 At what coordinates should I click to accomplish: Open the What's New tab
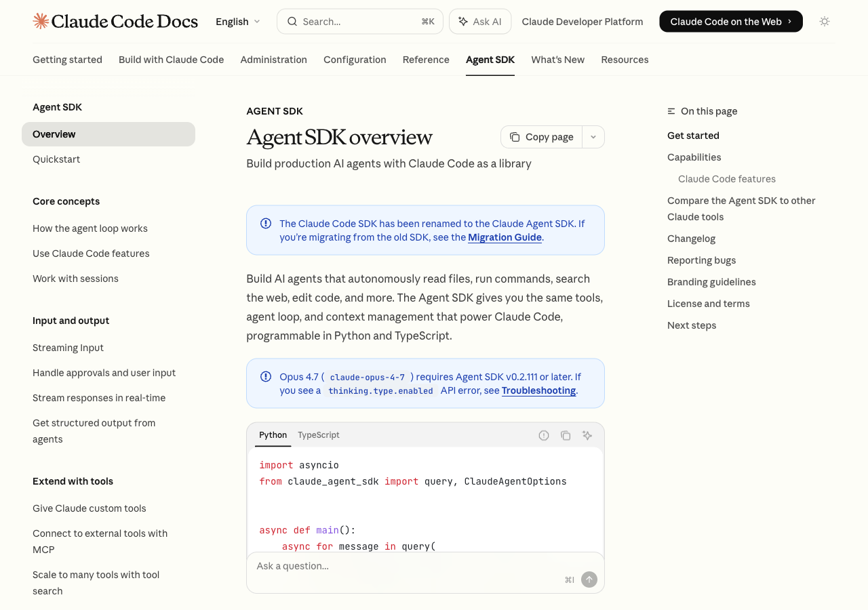click(x=558, y=60)
